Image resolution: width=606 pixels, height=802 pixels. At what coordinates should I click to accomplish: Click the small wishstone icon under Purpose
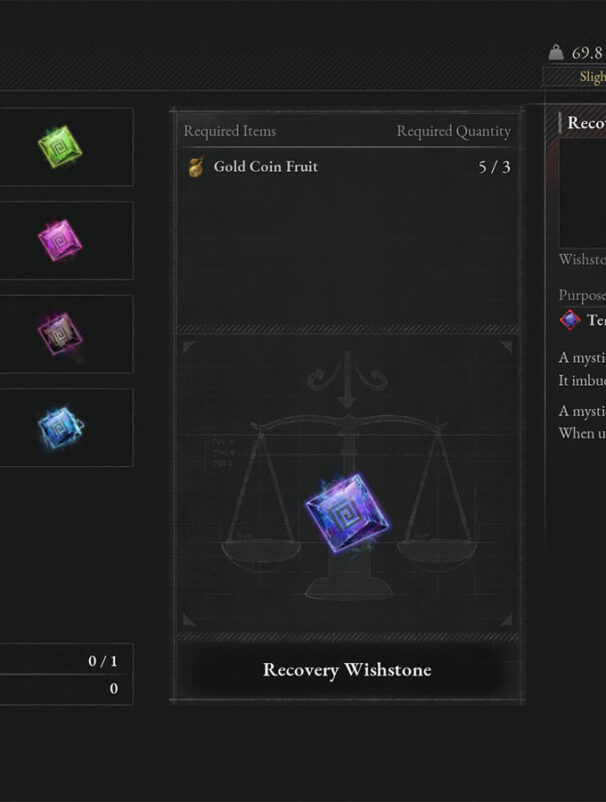[x=570, y=320]
